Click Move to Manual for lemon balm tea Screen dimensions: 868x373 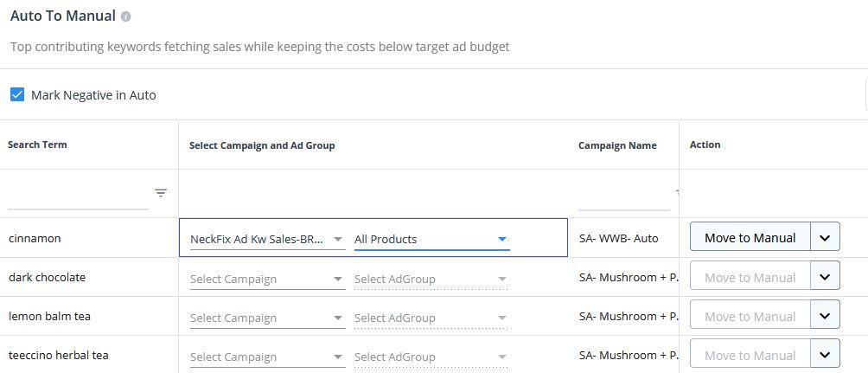pyautogui.click(x=750, y=316)
